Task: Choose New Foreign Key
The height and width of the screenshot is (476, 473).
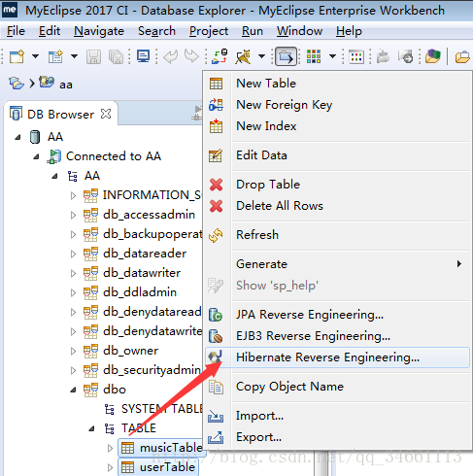Action: click(337, 105)
